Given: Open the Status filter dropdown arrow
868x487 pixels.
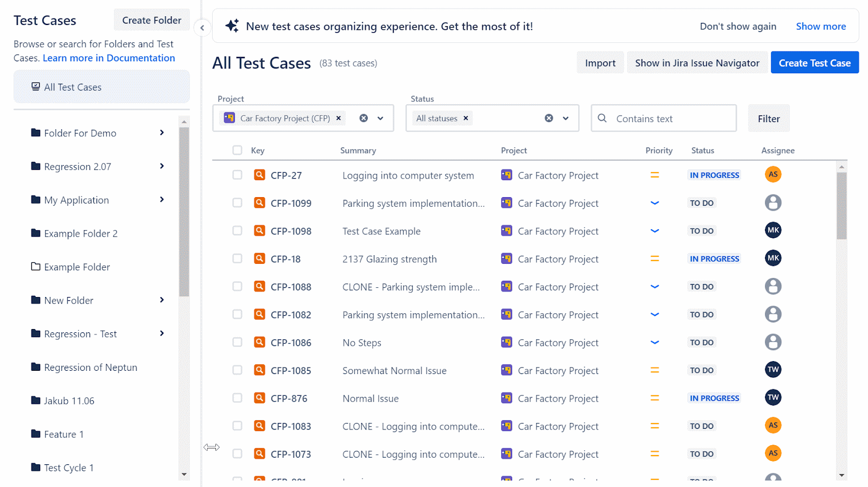Looking at the screenshot, I should pyautogui.click(x=565, y=118).
